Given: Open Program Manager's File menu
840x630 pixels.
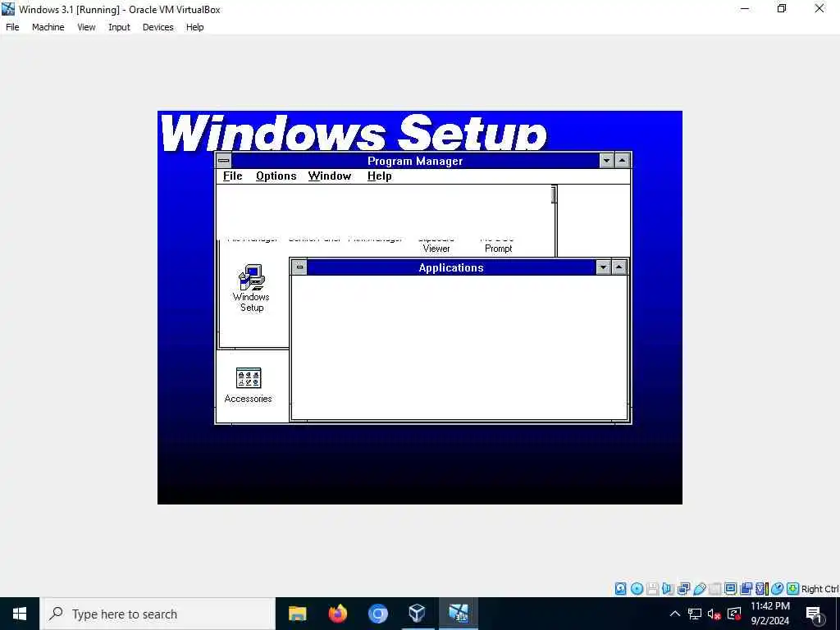Looking at the screenshot, I should 232,176.
